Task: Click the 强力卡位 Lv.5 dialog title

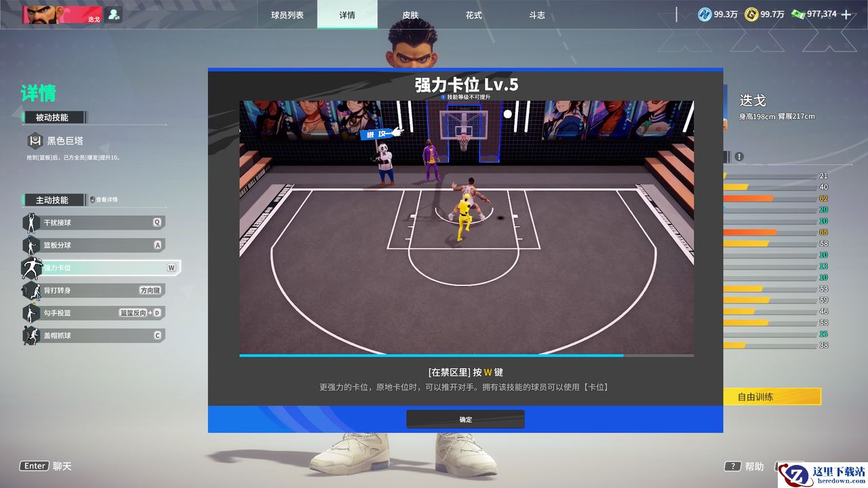Action: [467, 85]
